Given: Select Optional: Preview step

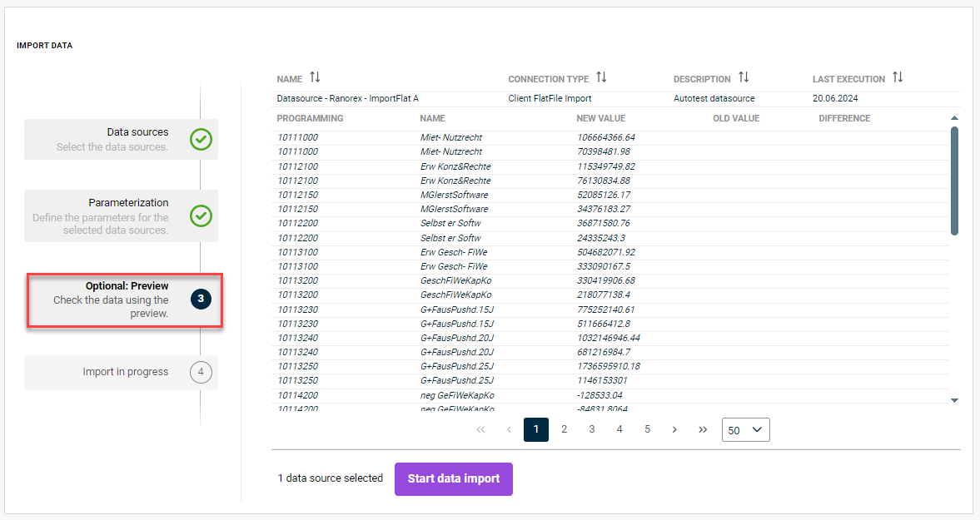Looking at the screenshot, I should pos(124,300).
